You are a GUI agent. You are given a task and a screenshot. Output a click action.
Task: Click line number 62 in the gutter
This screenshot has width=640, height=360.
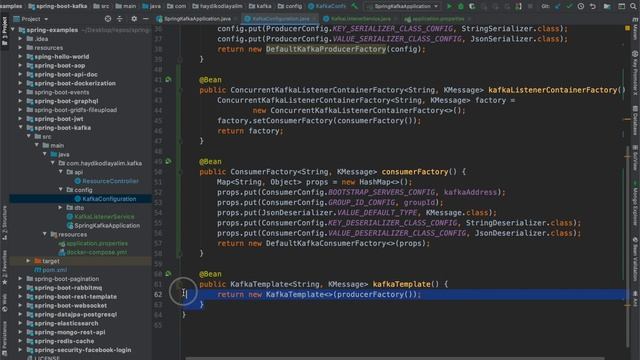[x=158, y=294]
